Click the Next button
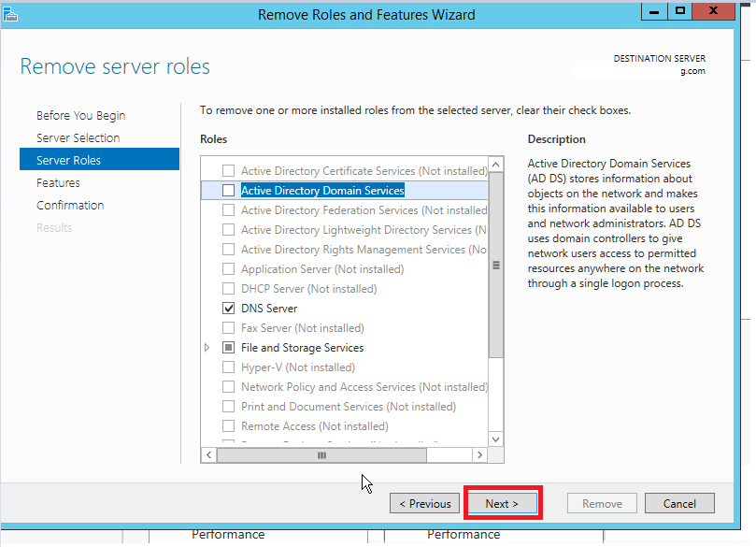Screen dimensions: 756x547 coord(502,502)
